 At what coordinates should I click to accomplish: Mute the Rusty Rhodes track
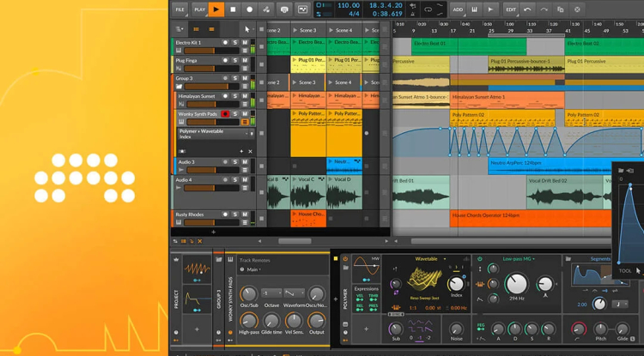coord(245,214)
